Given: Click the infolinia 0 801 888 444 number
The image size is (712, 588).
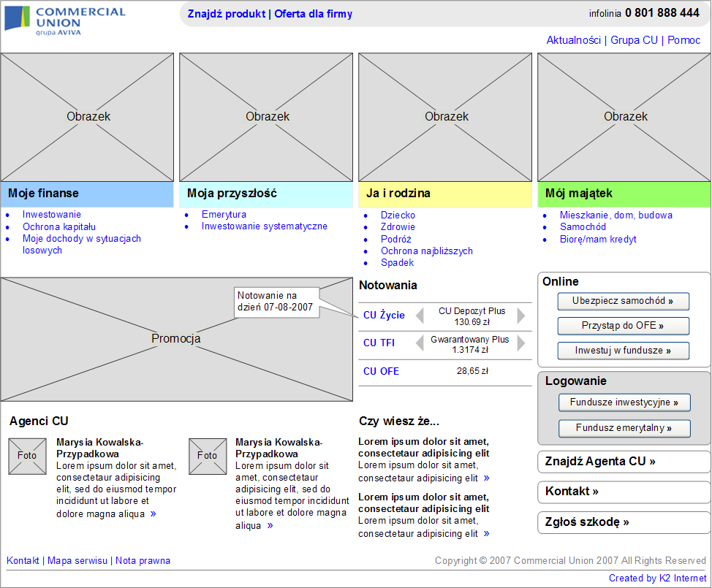Looking at the screenshot, I should point(644,13).
